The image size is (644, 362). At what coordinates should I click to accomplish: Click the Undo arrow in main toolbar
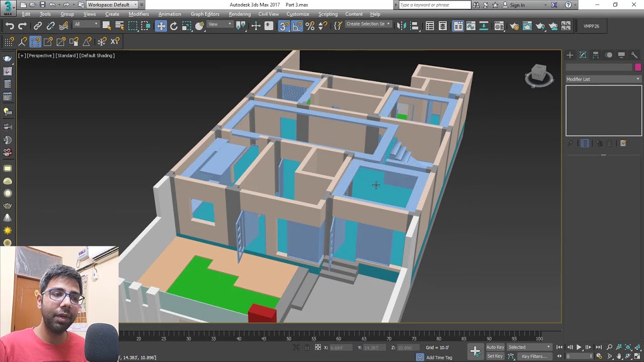coord(10,26)
